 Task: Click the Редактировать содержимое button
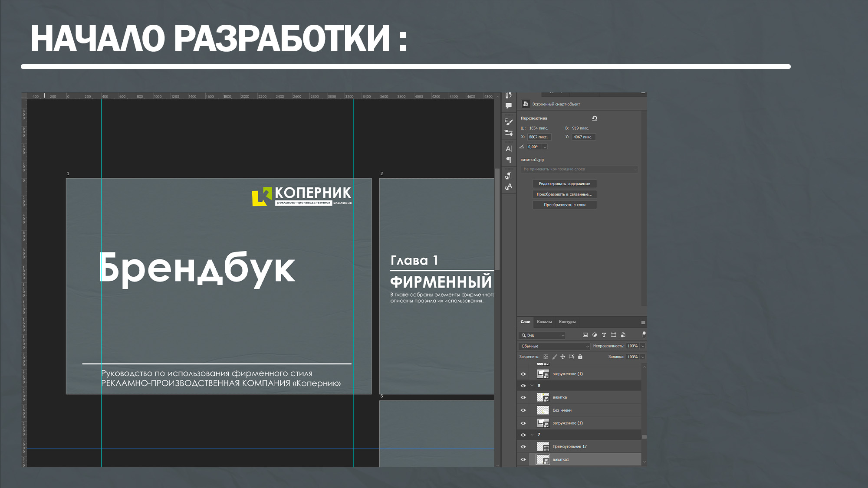click(564, 184)
